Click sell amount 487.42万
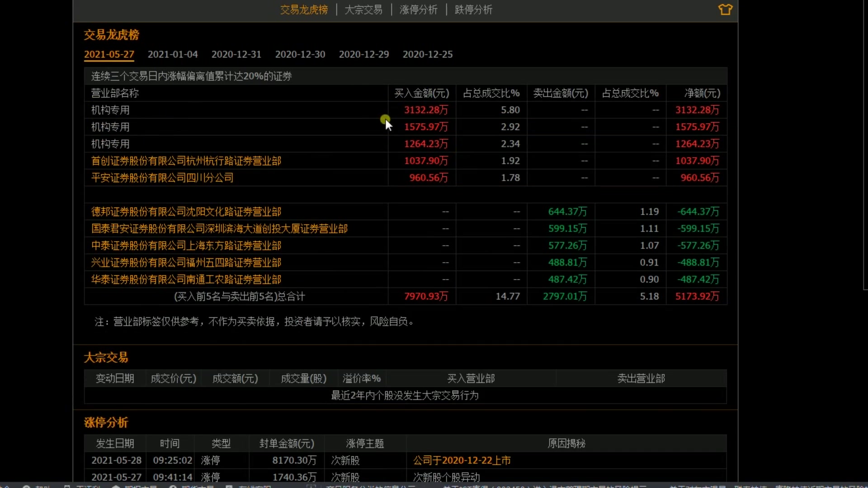The width and height of the screenshot is (868, 488). pyautogui.click(x=567, y=279)
